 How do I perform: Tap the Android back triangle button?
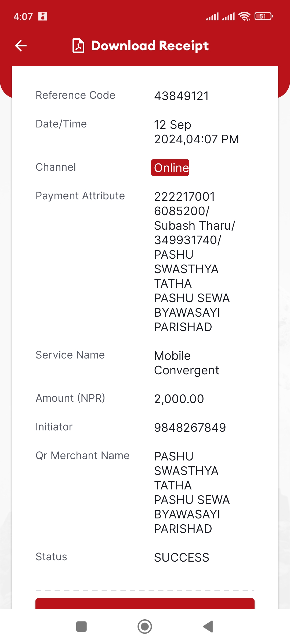(208, 627)
